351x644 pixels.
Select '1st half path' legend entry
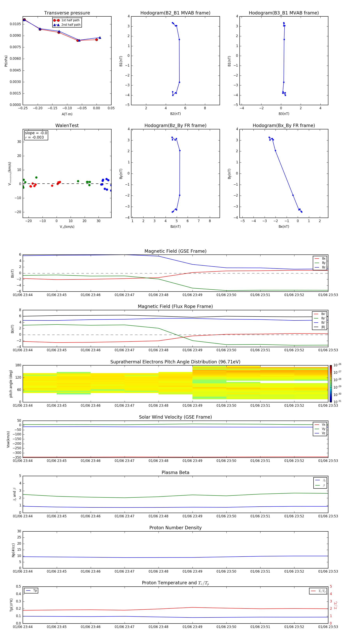67,20
